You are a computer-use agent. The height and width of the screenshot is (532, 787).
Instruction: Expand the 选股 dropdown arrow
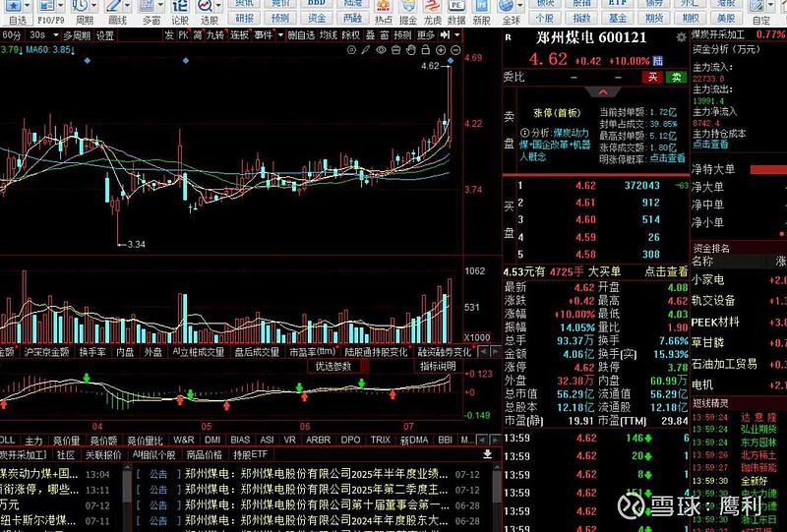click(x=219, y=6)
